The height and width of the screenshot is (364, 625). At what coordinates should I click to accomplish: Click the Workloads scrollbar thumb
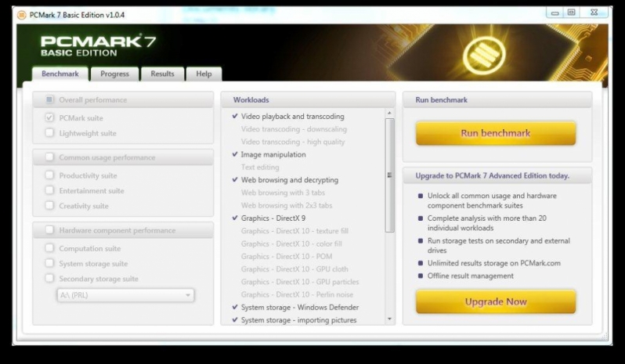coord(389,175)
